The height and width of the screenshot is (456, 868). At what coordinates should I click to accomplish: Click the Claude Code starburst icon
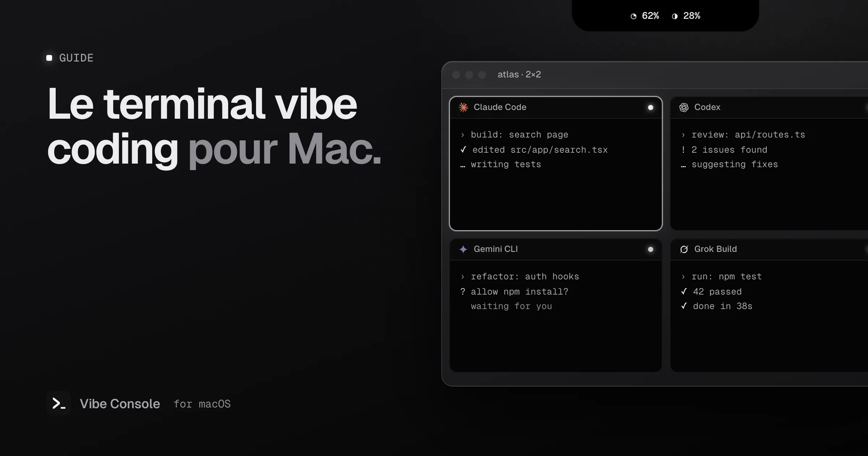pos(463,107)
